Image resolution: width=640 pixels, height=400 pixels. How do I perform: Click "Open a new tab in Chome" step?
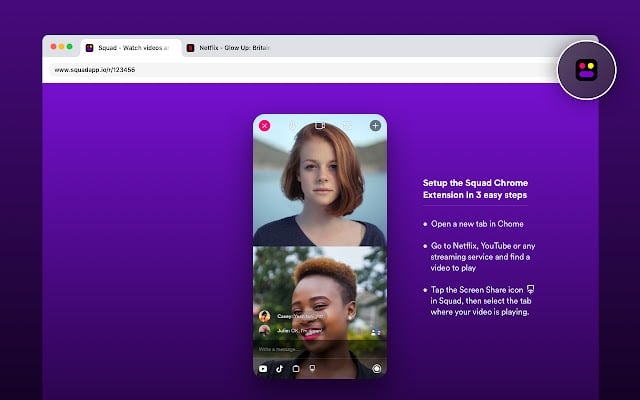point(477,224)
